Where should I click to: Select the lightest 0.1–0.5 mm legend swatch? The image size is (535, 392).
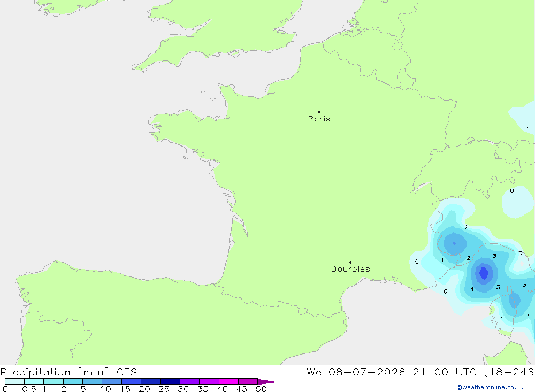click(14, 381)
